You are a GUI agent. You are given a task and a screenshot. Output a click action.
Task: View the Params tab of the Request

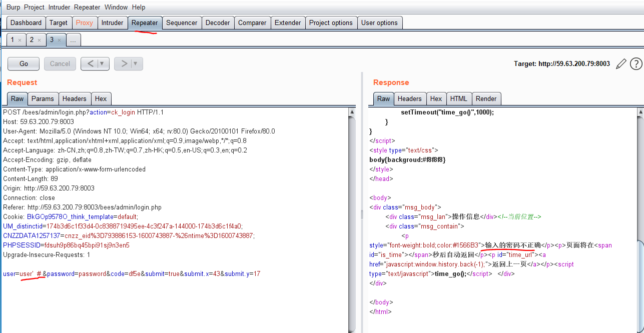coord(43,98)
